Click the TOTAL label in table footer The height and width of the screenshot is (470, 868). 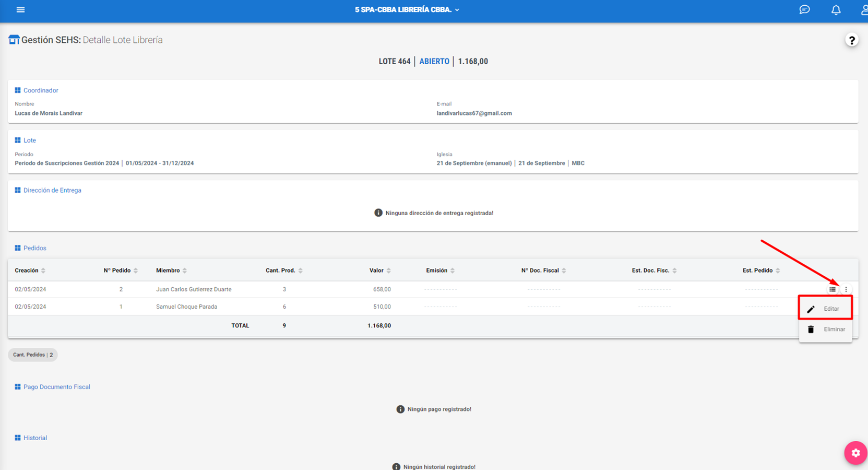(x=240, y=326)
